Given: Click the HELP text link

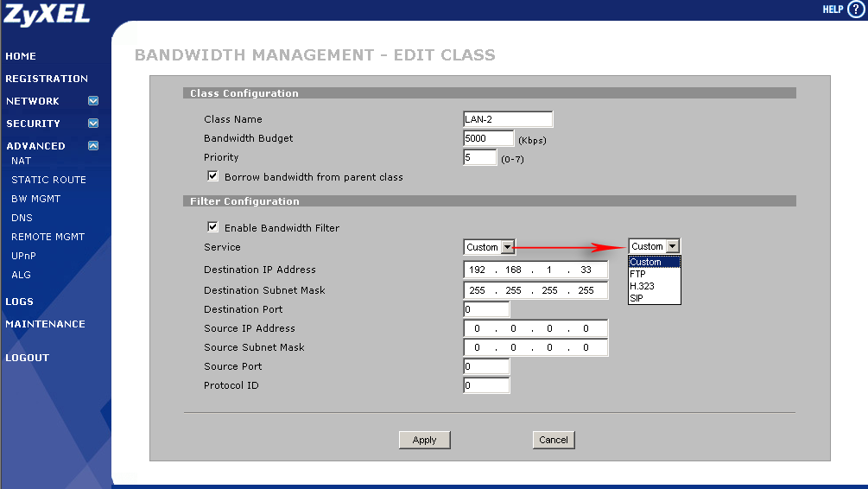Looking at the screenshot, I should click(833, 10).
